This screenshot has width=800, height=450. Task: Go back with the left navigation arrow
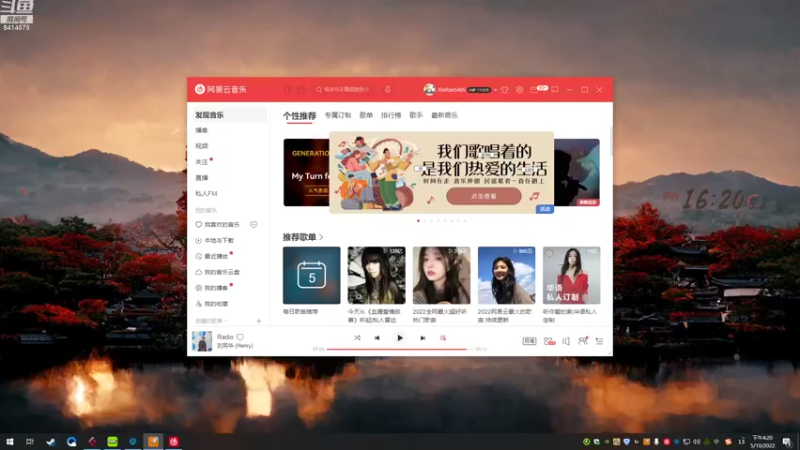point(287,90)
